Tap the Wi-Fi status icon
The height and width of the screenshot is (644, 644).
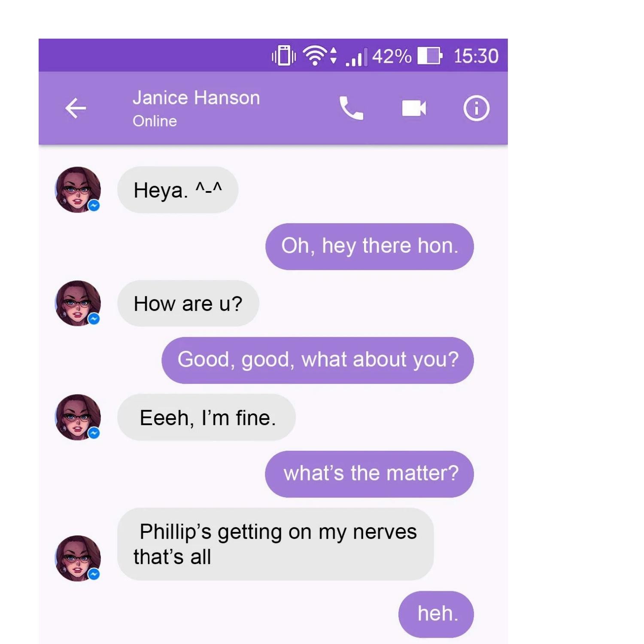click(x=319, y=56)
